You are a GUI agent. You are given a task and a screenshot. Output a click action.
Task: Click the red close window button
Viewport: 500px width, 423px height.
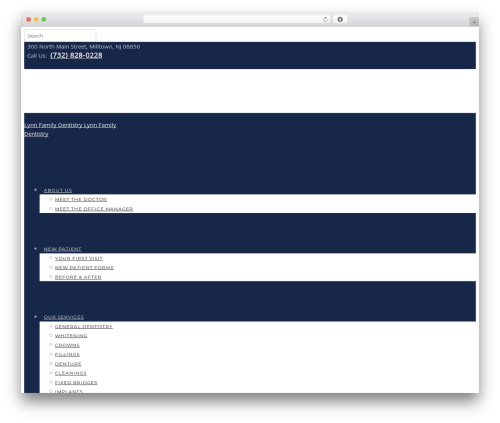point(29,19)
